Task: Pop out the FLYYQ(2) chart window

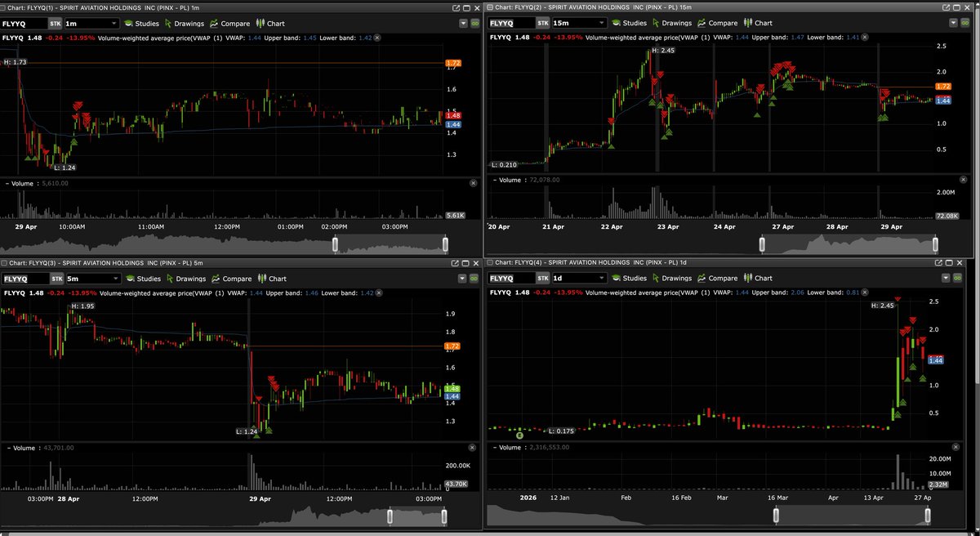Action: [946, 7]
